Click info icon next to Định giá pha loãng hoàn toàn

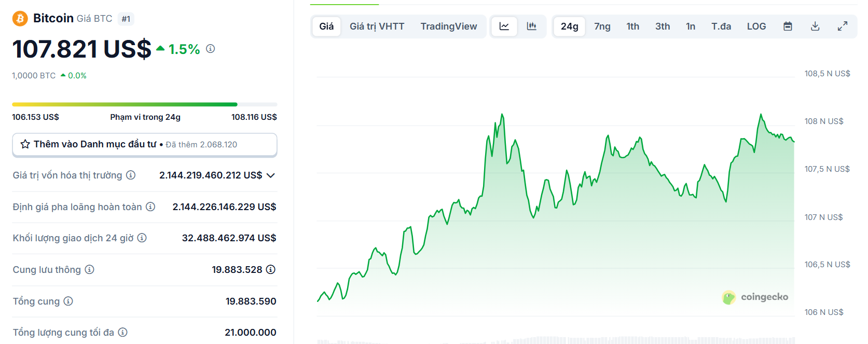pyautogui.click(x=150, y=207)
